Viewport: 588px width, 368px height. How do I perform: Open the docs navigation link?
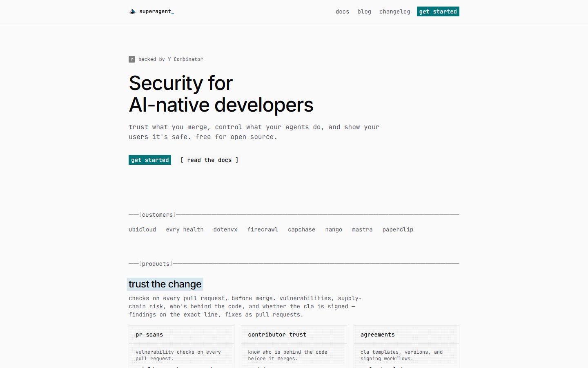click(342, 11)
